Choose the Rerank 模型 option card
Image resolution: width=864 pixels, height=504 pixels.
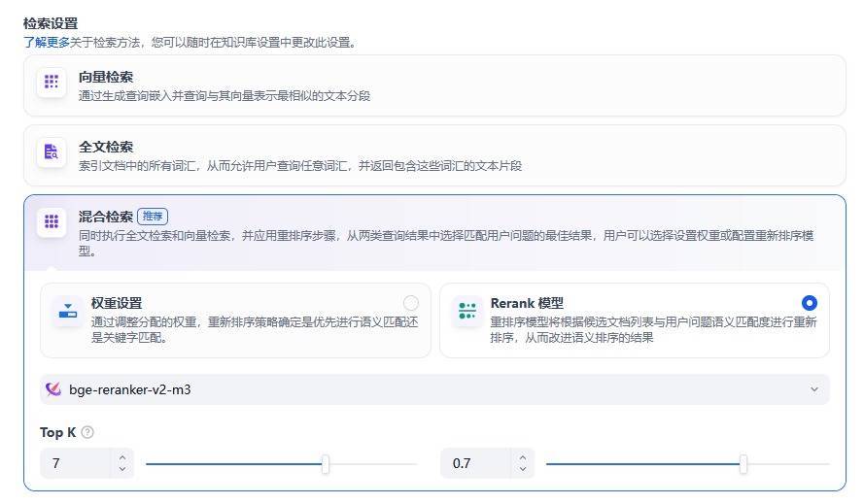click(x=635, y=320)
